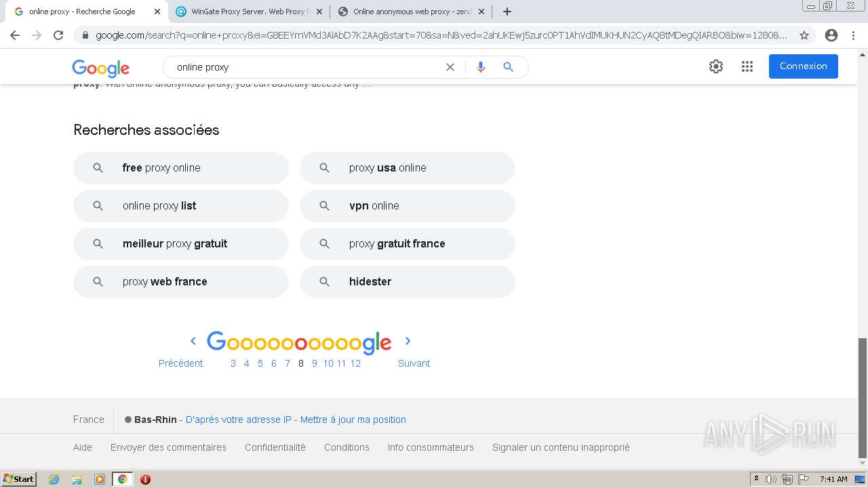
Task: Go to results page 3
Action: tap(233, 363)
